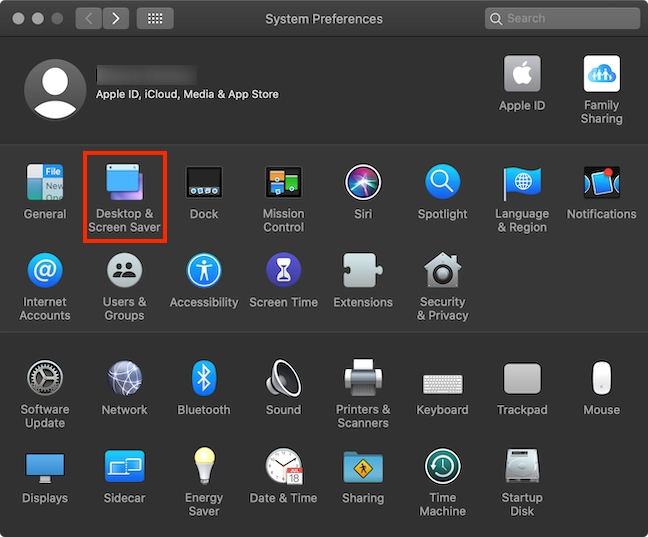Image resolution: width=648 pixels, height=537 pixels.
Task: Click the user profile avatar
Action: [55, 89]
